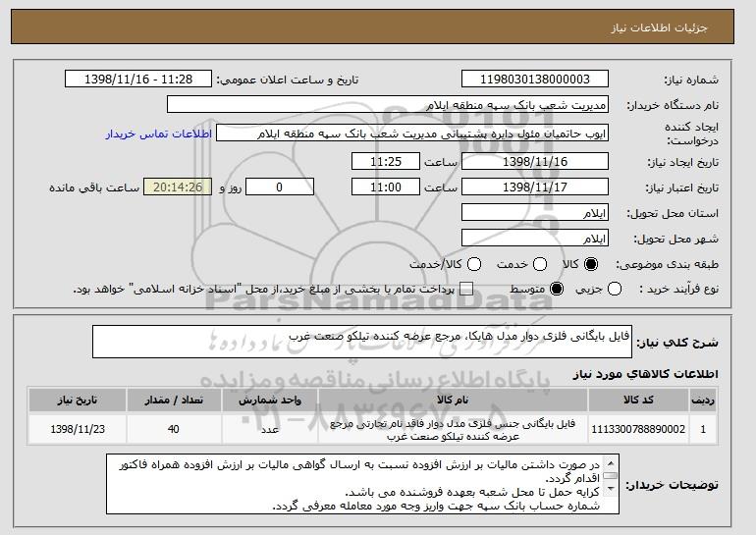Click the تاریخ ایجاد نیاز date 1398/11/16

pos(535,161)
